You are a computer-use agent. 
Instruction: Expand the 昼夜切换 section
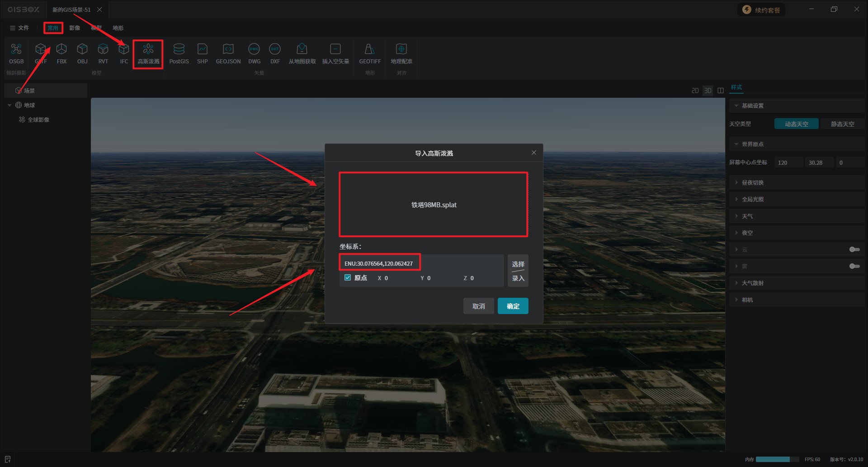(752, 183)
